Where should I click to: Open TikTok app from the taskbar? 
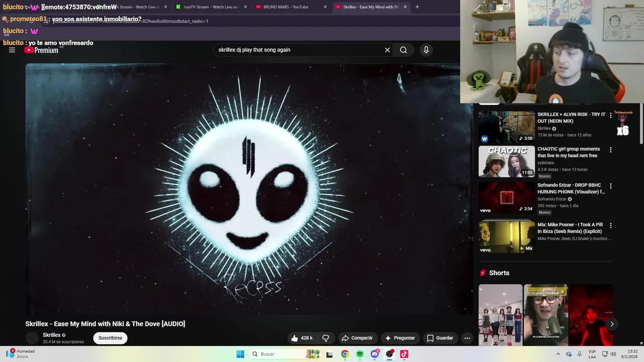pyautogui.click(x=404, y=354)
